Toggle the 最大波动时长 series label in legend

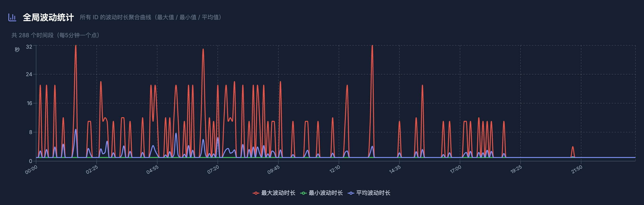coord(278,193)
